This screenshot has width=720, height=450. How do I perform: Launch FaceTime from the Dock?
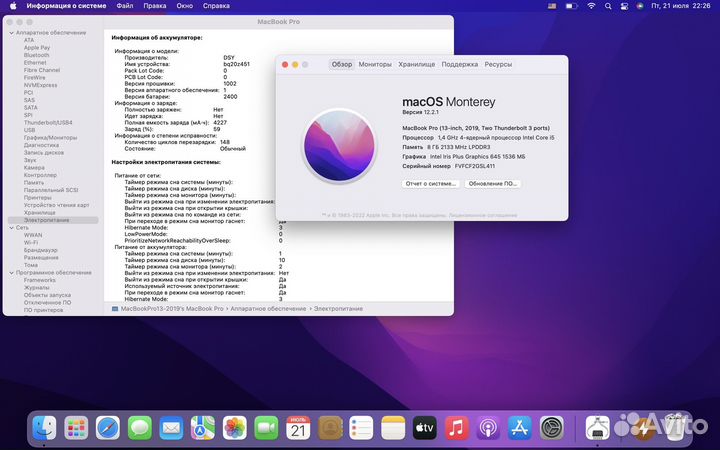coord(266,428)
